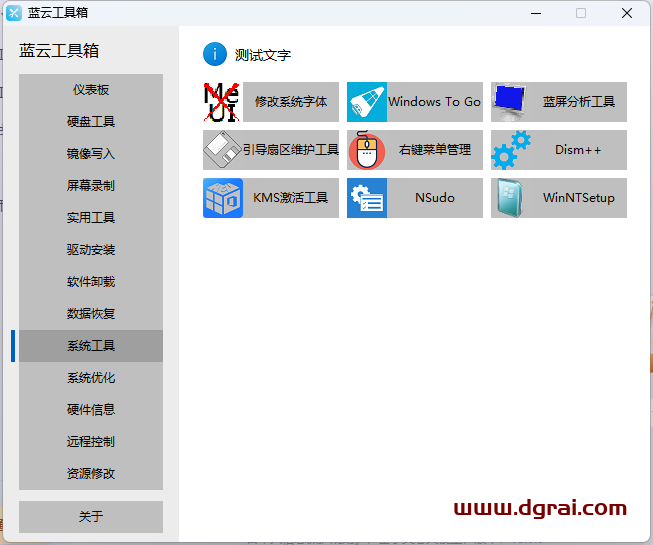653x545 pixels.
Task: Select 实用工具 in sidebar
Action: (91, 218)
